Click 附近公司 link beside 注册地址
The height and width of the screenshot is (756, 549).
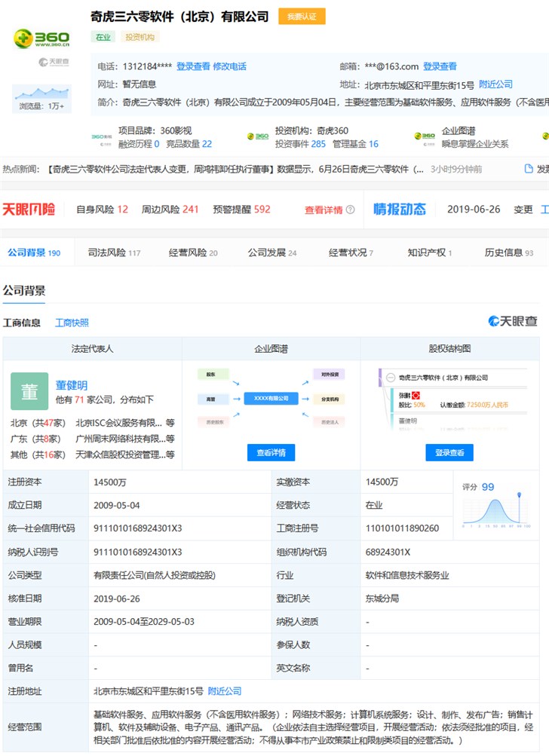click(x=225, y=690)
